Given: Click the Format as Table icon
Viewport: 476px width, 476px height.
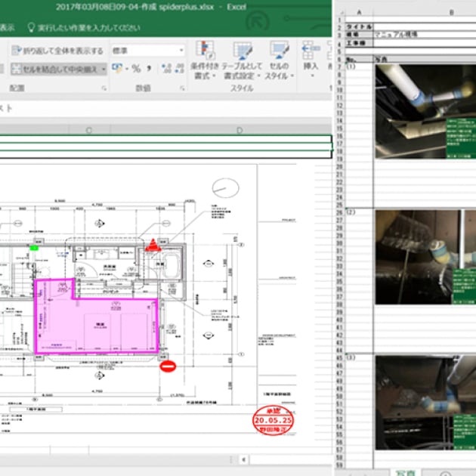Looking at the screenshot, I should tap(242, 51).
